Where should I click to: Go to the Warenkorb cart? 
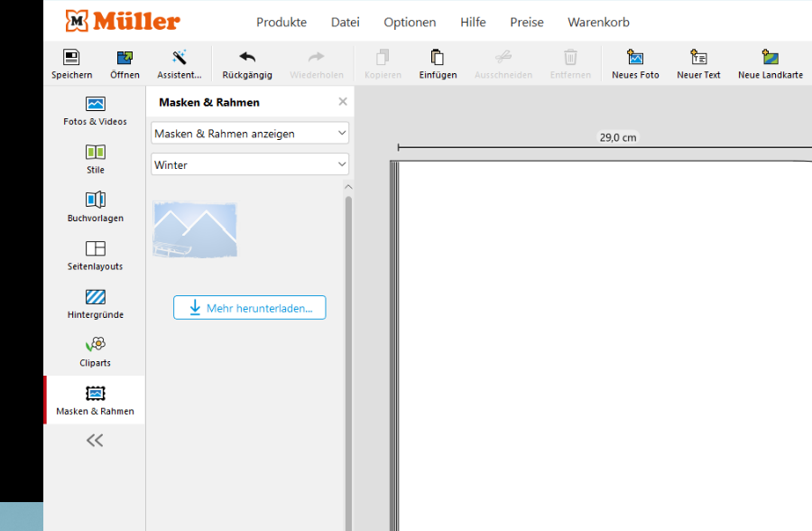point(599,23)
